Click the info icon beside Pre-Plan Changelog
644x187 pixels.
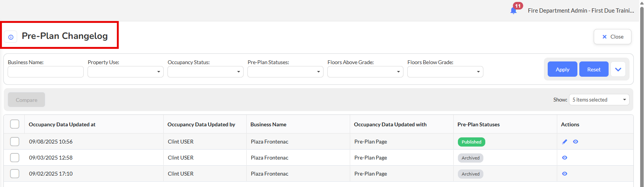click(11, 37)
